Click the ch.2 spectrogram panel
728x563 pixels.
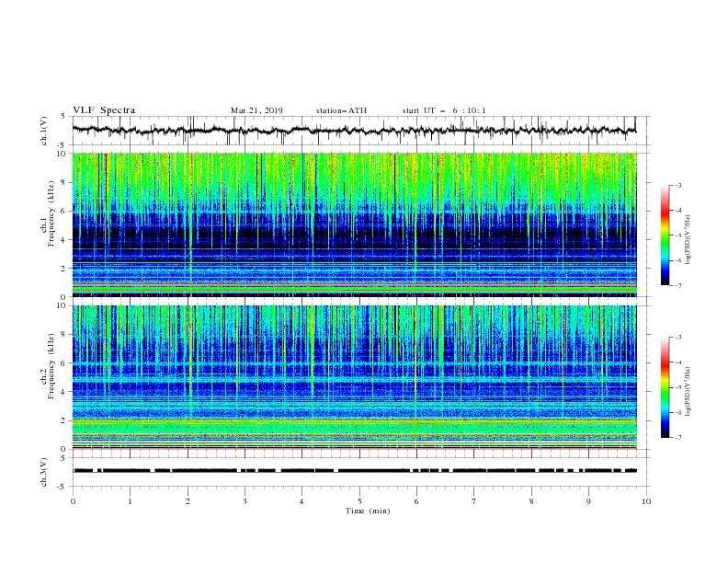coord(355,377)
